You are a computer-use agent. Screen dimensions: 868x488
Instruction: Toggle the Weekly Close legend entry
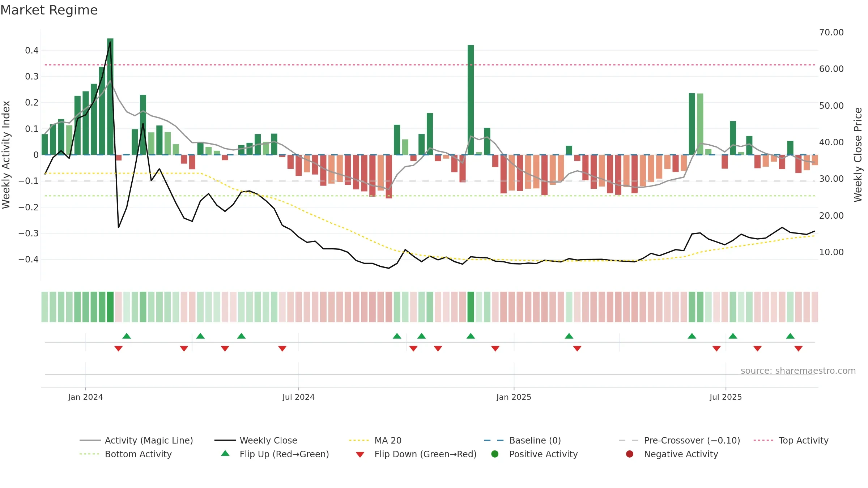coord(256,440)
